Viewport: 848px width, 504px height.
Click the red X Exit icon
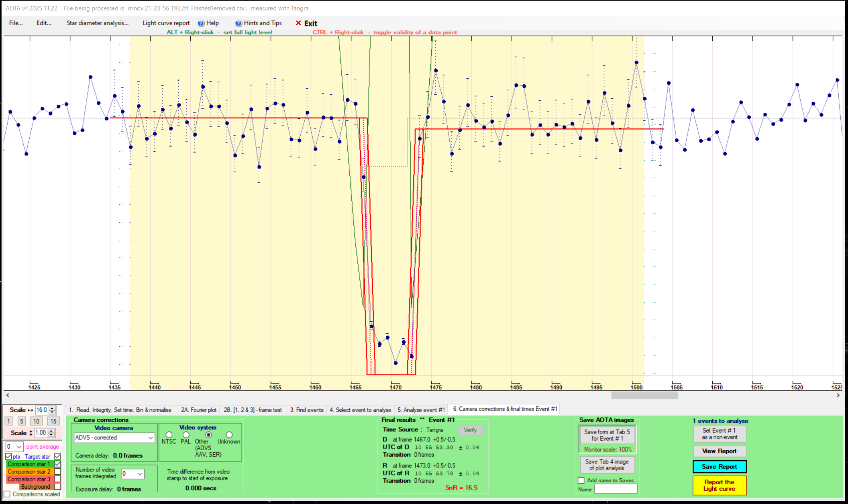pos(298,23)
